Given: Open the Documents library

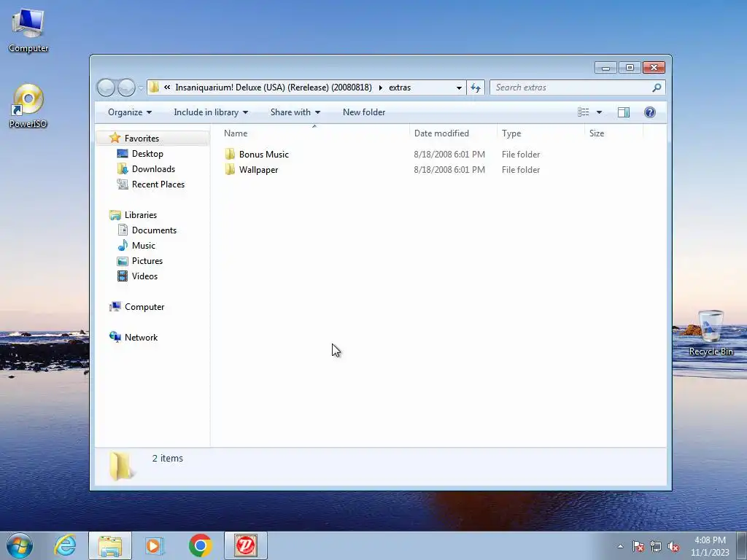Looking at the screenshot, I should coord(154,230).
